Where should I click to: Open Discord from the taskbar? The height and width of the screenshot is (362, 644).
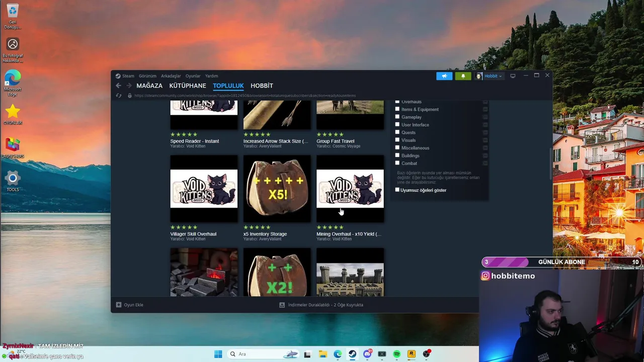pyautogui.click(x=367, y=354)
